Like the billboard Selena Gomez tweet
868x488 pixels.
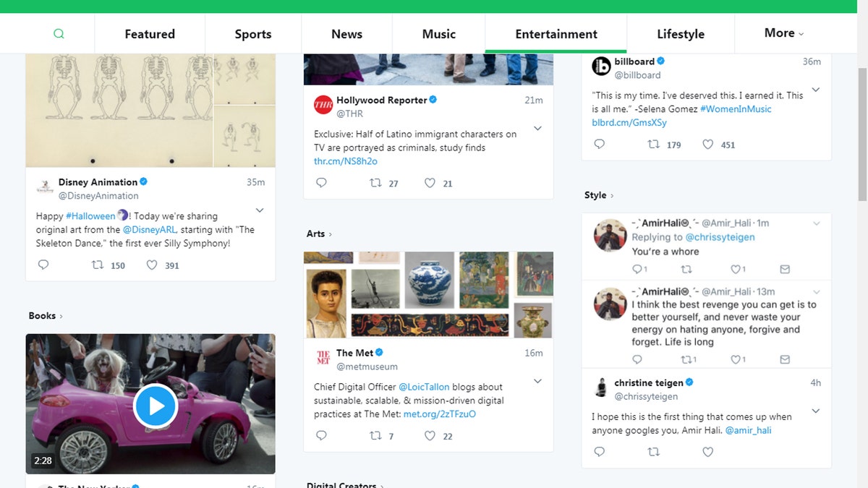[x=708, y=144]
